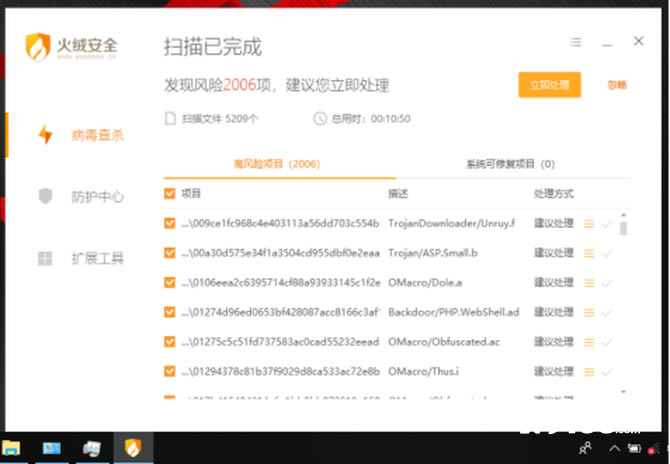Switch to 系统可修复项目 (0) tab

pos(510,164)
